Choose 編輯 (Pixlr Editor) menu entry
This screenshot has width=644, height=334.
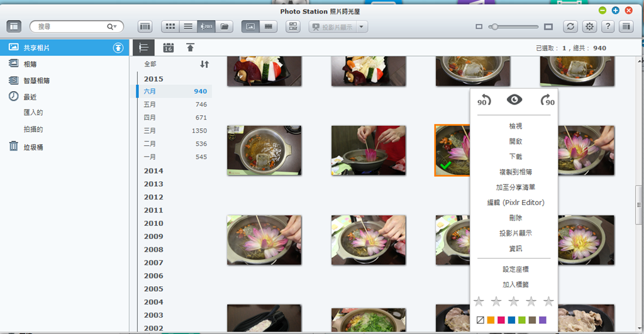coord(516,203)
